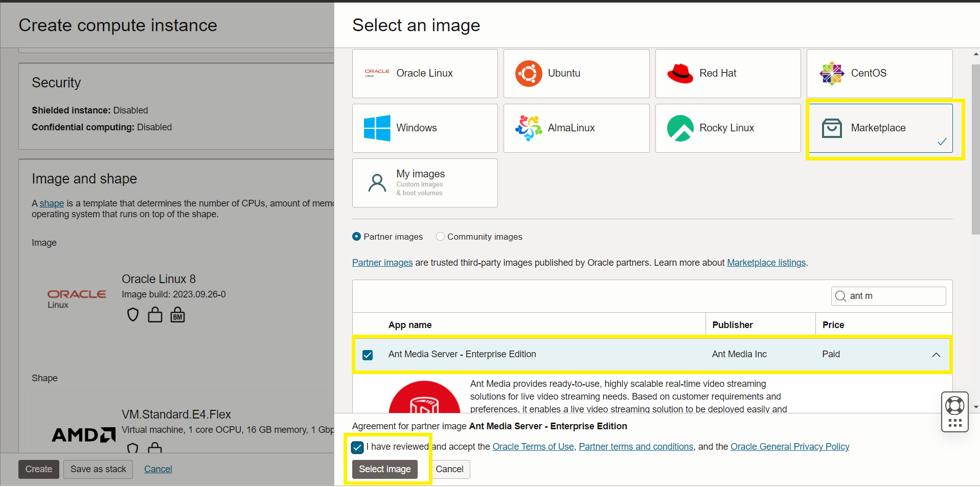Click the Select image button
Viewport: 980px width, 487px height.
pyautogui.click(x=385, y=469)
